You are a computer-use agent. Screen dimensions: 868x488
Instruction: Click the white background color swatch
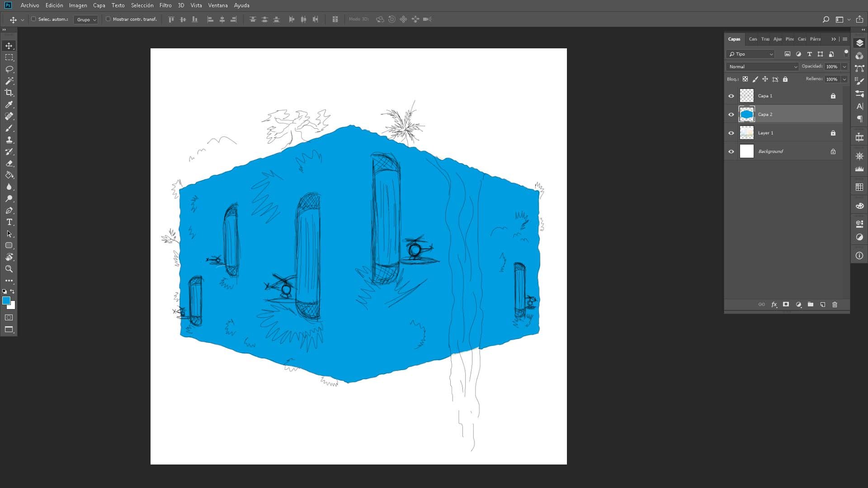click(x=13, y=306)
